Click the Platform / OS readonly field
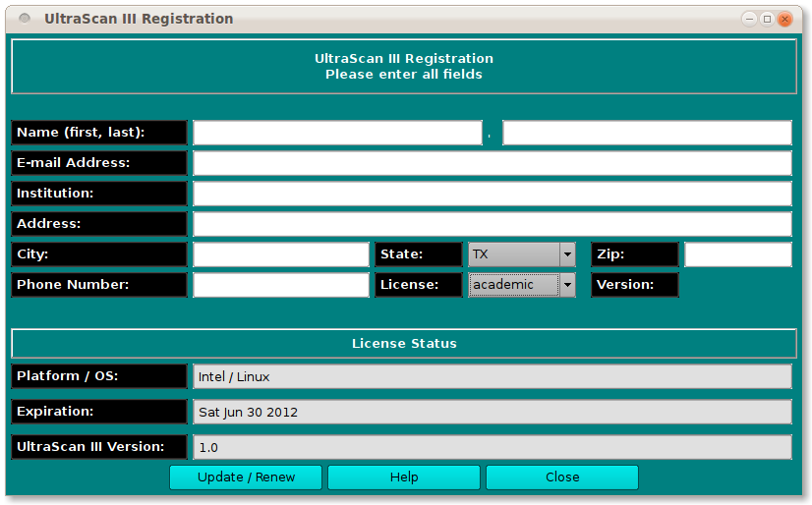Image resolution: width=812 pixels, height=505 pixels. (492, 376)
